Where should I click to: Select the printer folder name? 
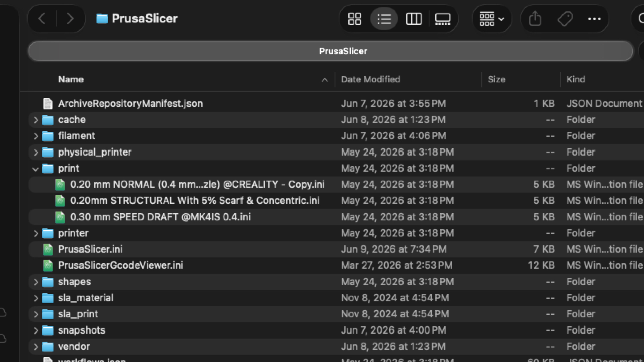point(73,233)
